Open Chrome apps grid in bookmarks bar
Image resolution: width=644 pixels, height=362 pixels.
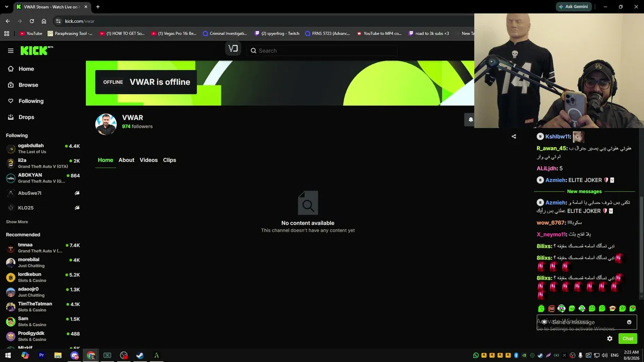7,34
